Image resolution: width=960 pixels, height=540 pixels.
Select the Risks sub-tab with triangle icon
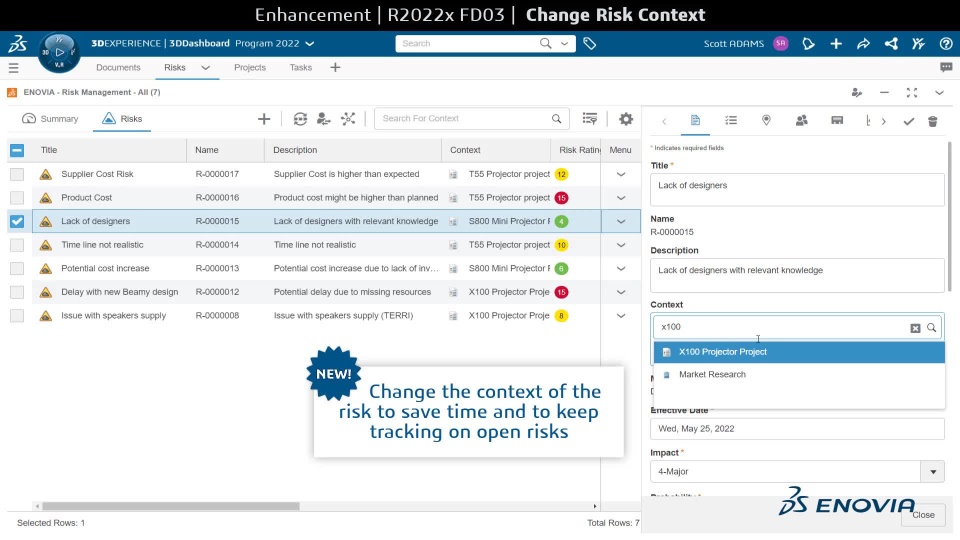[x=122, y=119]
